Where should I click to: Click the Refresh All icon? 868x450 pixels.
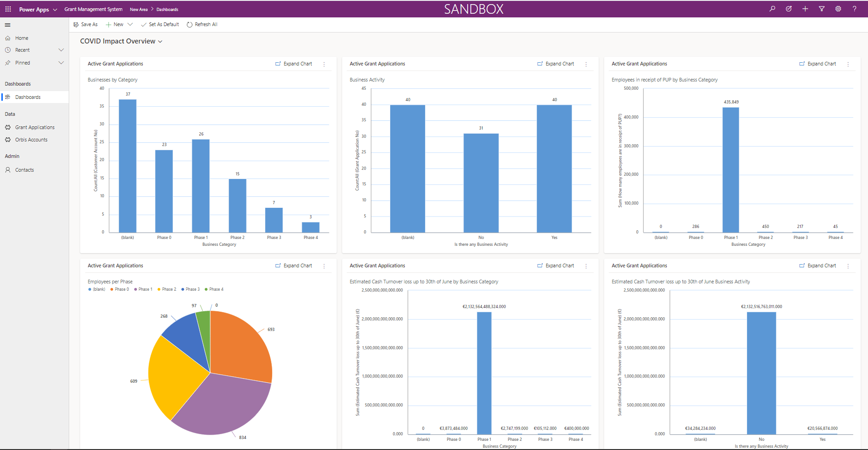202,24
